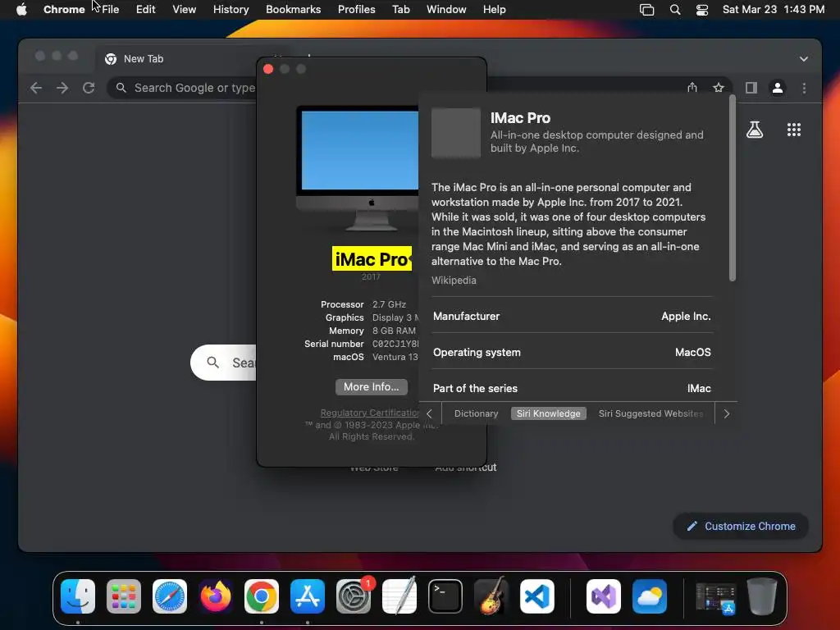Go back in Chrome

[36, 88]
